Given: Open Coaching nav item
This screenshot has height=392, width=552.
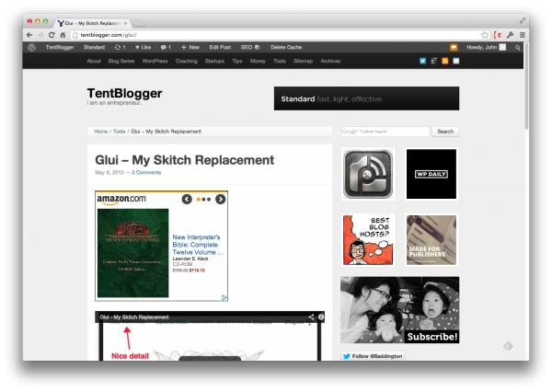Looking at the screenshot, I should point(186,61).
